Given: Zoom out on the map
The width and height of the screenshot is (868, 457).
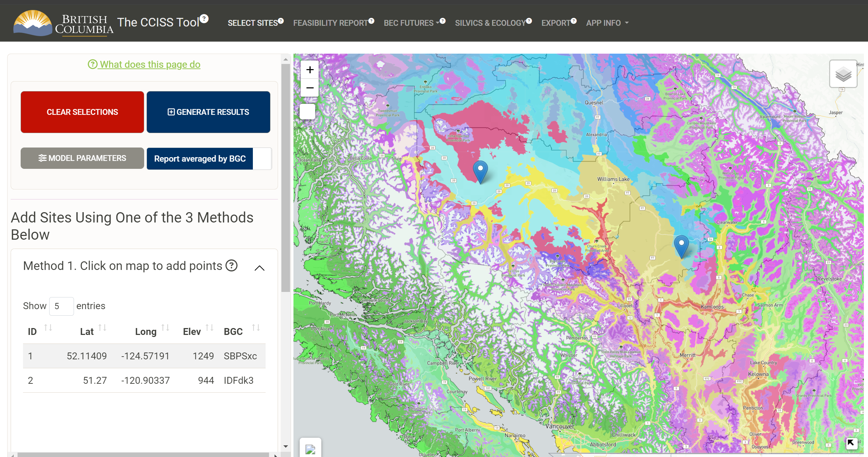Looking at the screenshot, I should point(310,88).
